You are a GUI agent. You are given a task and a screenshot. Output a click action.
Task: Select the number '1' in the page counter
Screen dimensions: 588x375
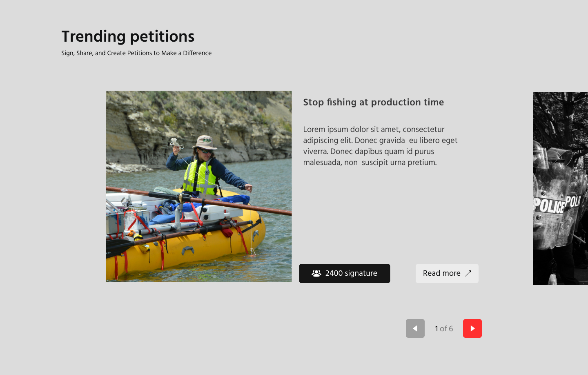[436, 328]
